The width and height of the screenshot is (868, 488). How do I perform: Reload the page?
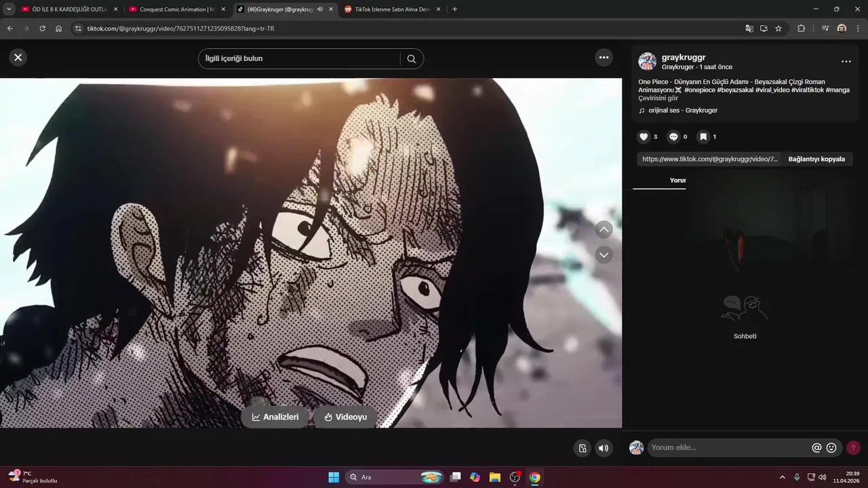point(42,28)
